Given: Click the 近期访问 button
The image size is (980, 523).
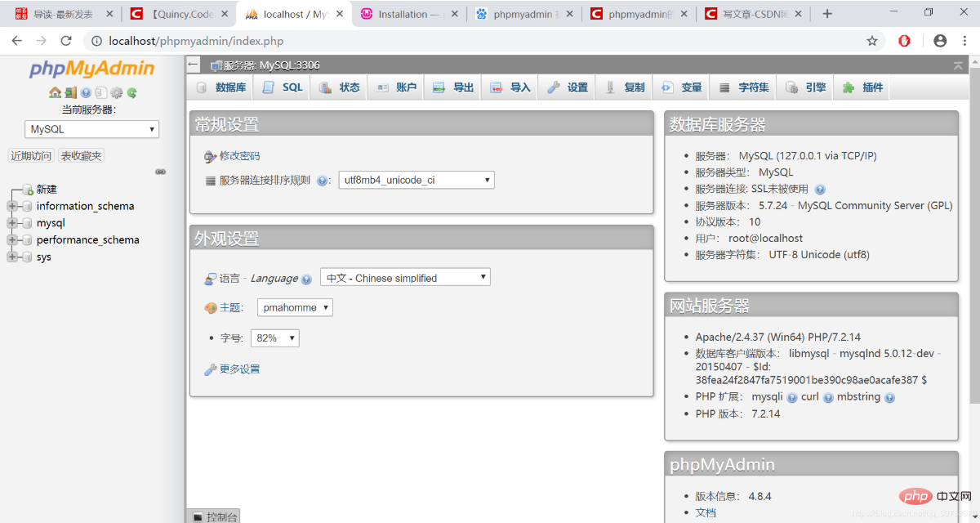Looking at the screenshot, I should [x=30, y=156].
